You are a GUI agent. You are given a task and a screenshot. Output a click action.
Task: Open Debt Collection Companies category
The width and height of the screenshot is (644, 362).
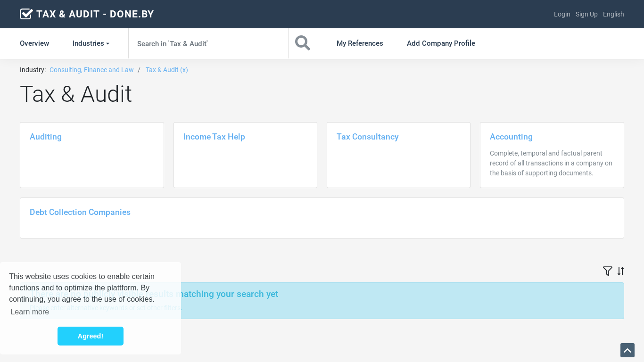[x=322, y=218]
